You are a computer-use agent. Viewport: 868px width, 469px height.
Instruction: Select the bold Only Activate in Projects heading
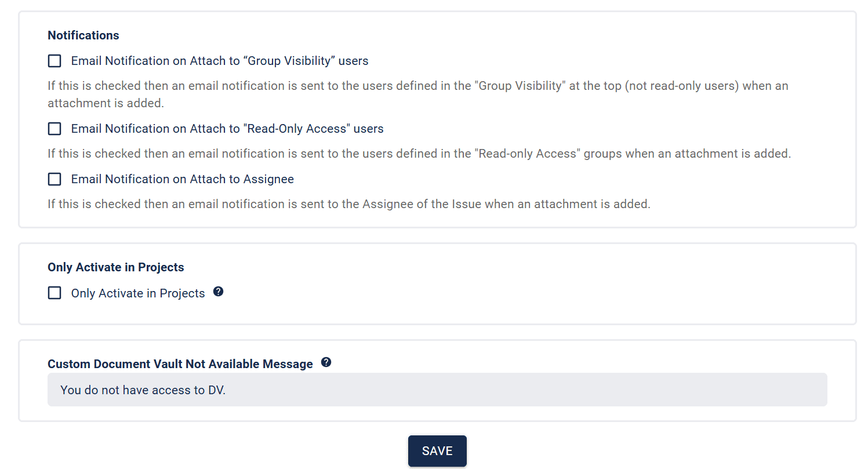point(116,267)
